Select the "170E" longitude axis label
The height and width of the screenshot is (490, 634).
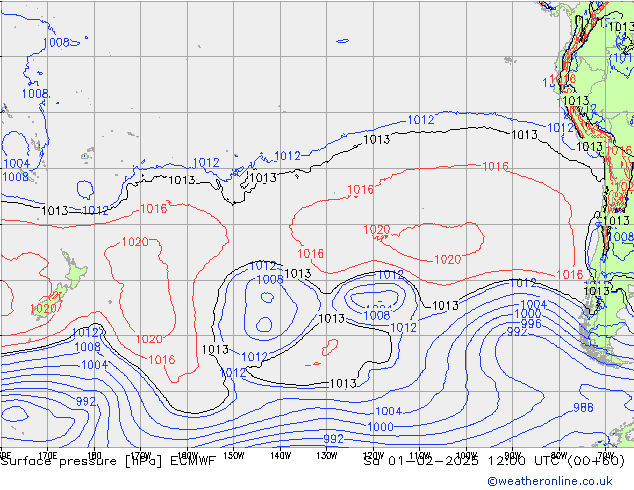(48, 454)
